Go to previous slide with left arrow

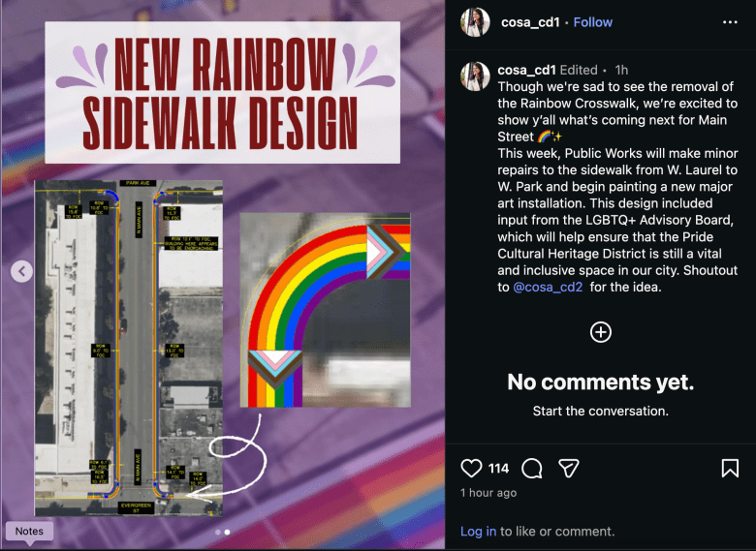pos(21,271)
